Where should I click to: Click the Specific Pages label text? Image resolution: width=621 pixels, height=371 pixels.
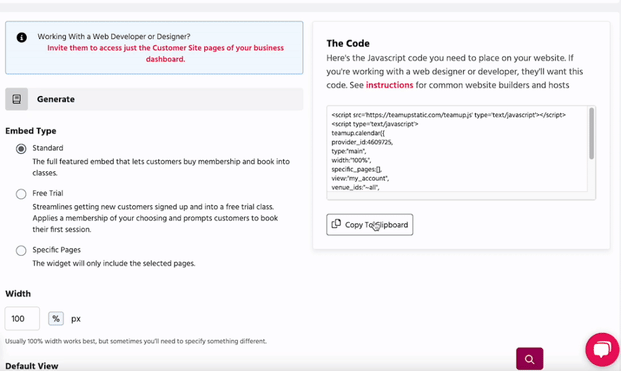57,250
